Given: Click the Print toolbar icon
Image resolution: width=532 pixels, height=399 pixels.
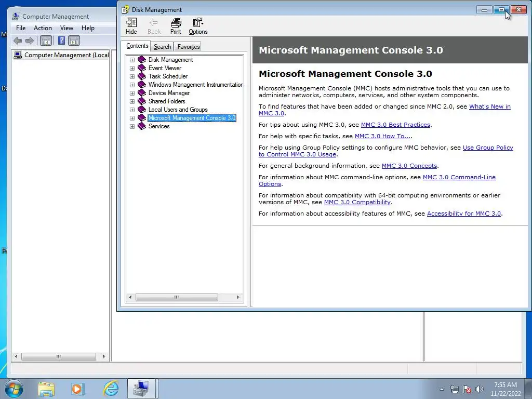Looking at the screenshot, I should pyautogui.click(x=176, y=26).
